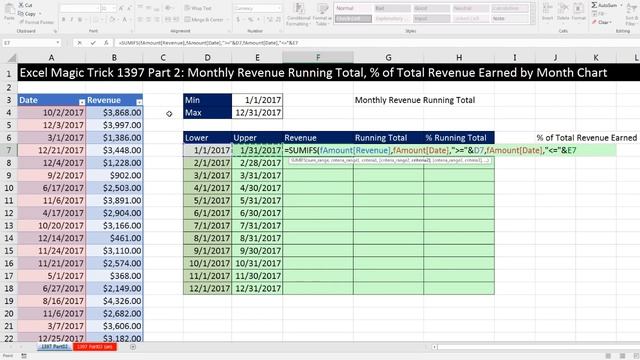Select revenue cell $4,326.00

pyautogui.click(x=114, y=301)
